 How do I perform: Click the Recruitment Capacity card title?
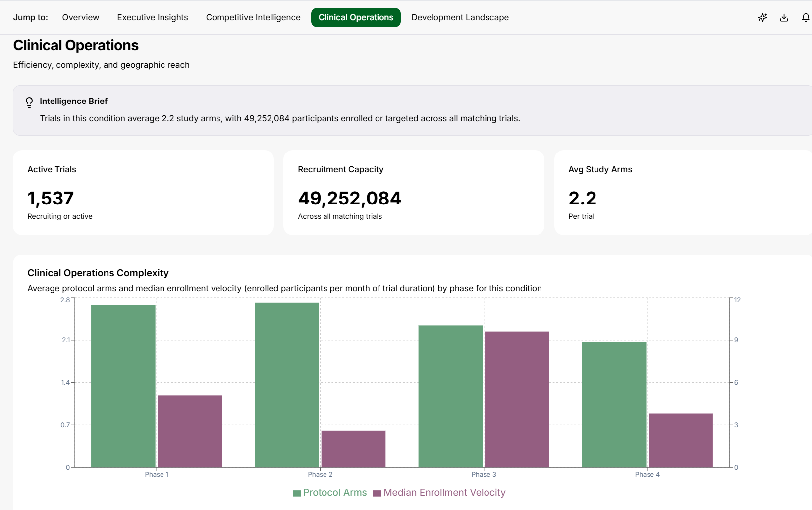point(341,169)
